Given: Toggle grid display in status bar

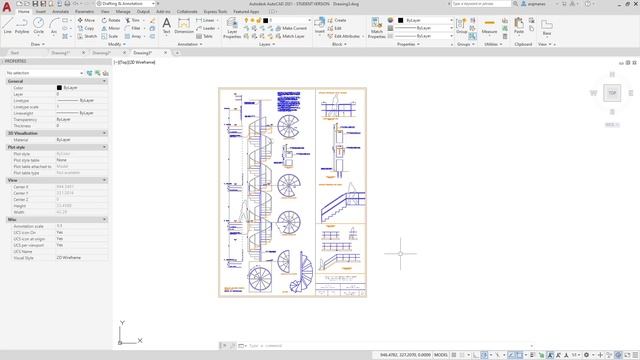Looking at the screenshot, I should 453,355.
